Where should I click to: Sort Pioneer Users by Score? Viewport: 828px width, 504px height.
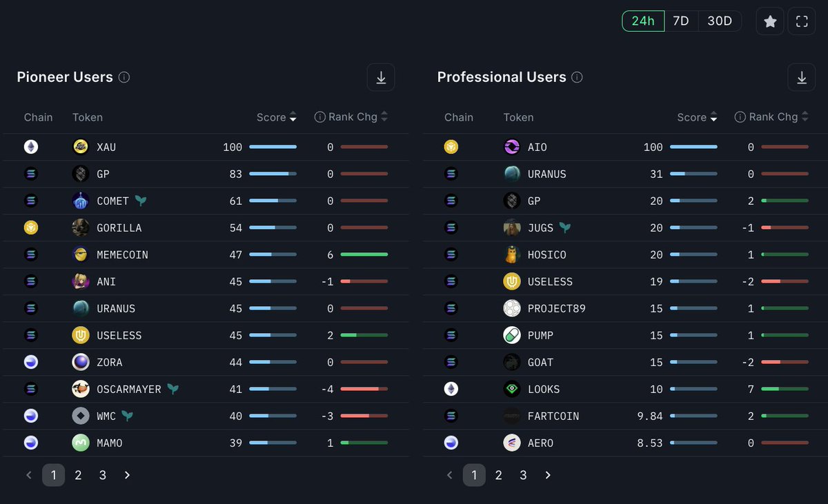tap(277, 117)
